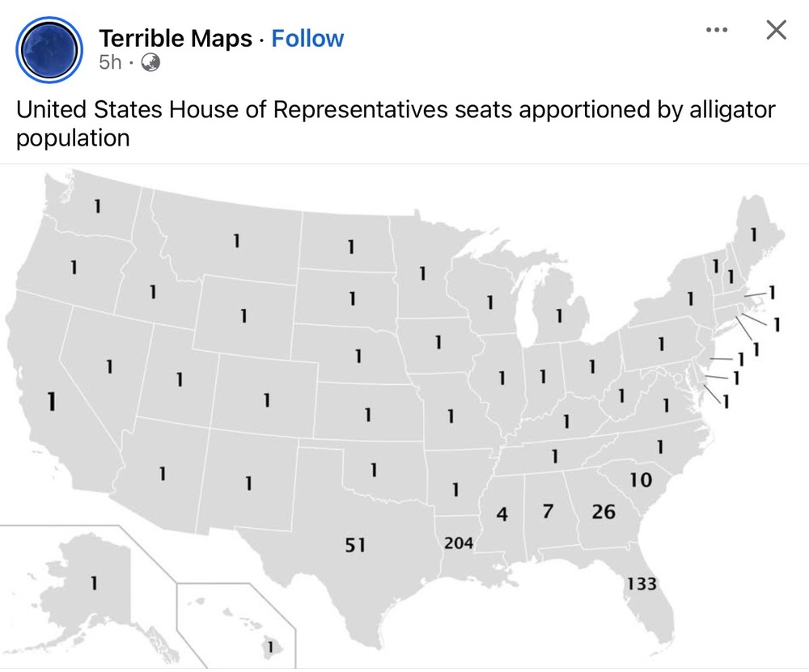This screenshot has width=809, height=672.
Task: Click Alabama's 7 seats label on map
Action: (548, 511)
